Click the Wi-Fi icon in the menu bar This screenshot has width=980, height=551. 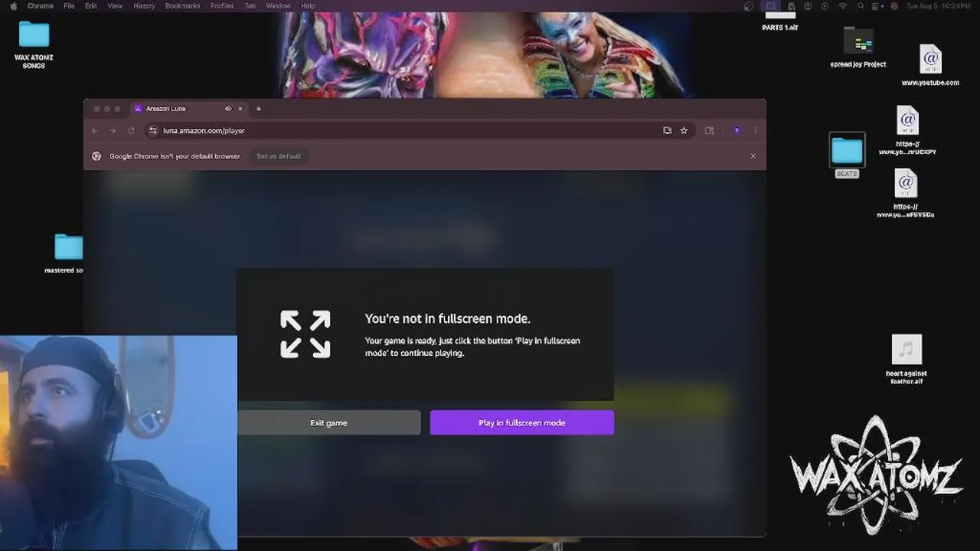(843, 5)
